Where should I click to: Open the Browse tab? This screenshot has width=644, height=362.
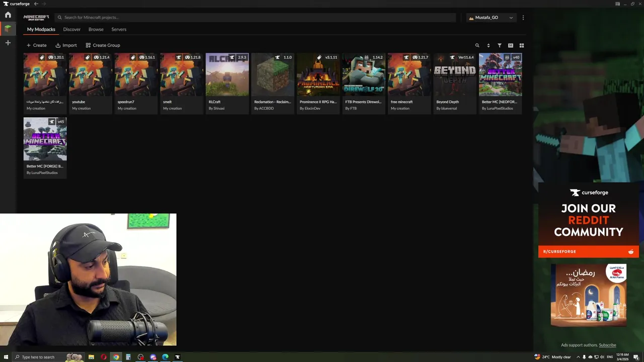point(96,29)
